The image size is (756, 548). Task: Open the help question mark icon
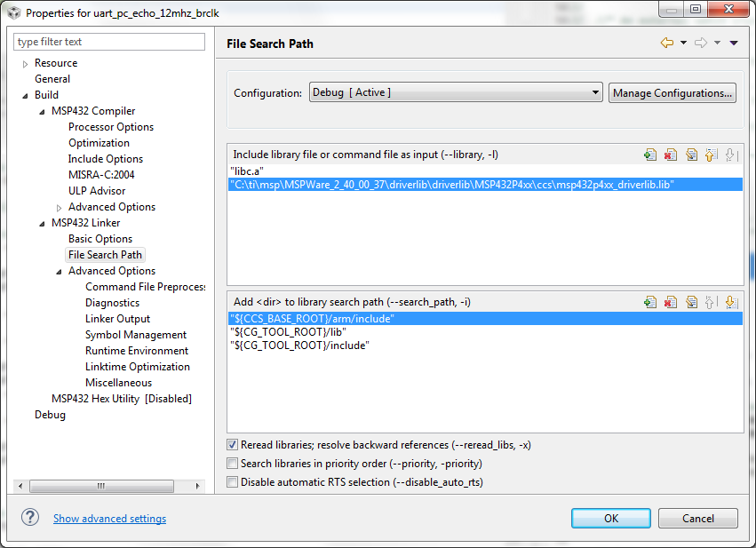(x=30, y=518)
